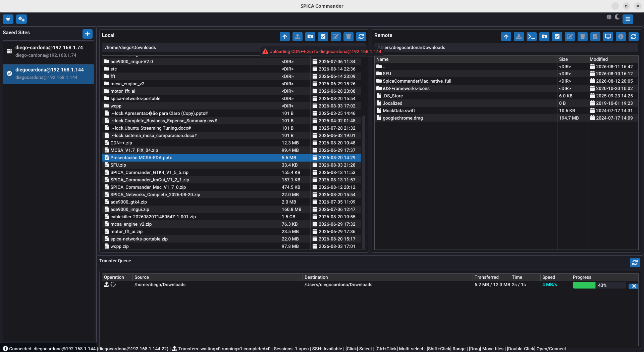
Task: Select saved site diego-cardona@192.168.1.74
Action: (48, 51)
